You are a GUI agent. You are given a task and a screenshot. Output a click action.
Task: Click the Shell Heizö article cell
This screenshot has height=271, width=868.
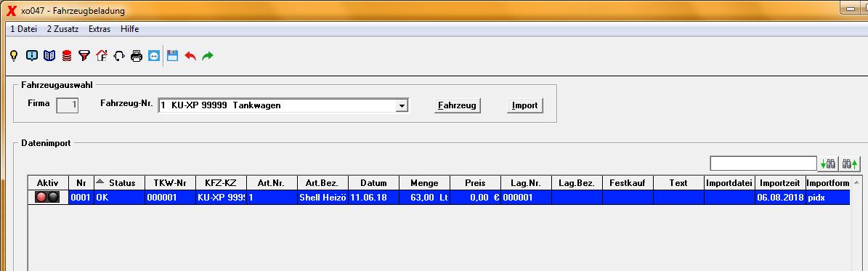tap(323, 197)
